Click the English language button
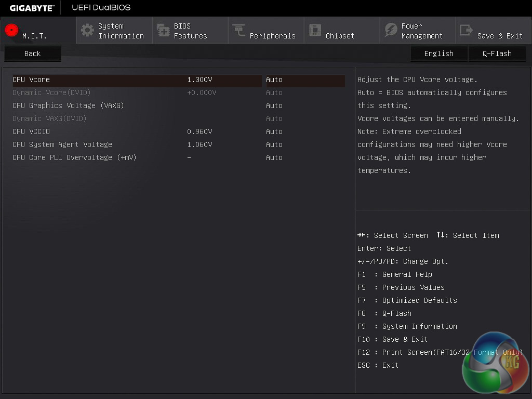Screen dimensions: 532x399 (438, 54)
